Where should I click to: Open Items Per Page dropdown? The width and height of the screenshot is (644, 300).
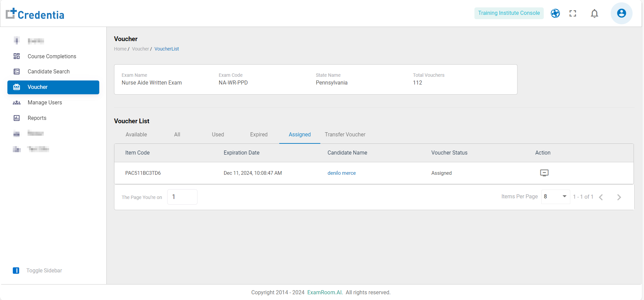point(556,197)
